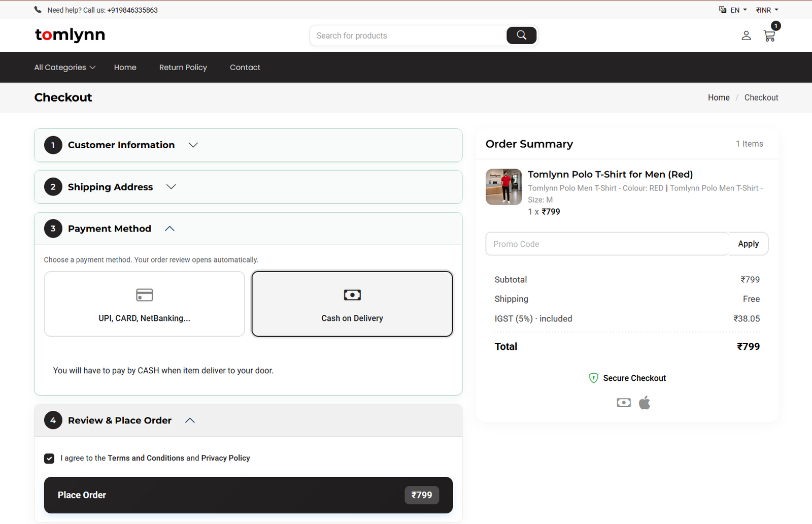The width and height of the screenshot is (812, 524).
Task: Click 'Choose a payment method' instruction text
Action: tap(151, 260)
